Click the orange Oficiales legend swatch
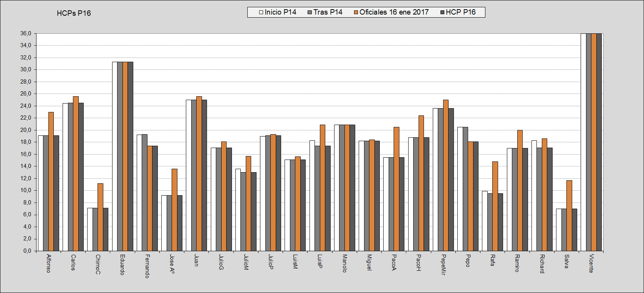 356,12
